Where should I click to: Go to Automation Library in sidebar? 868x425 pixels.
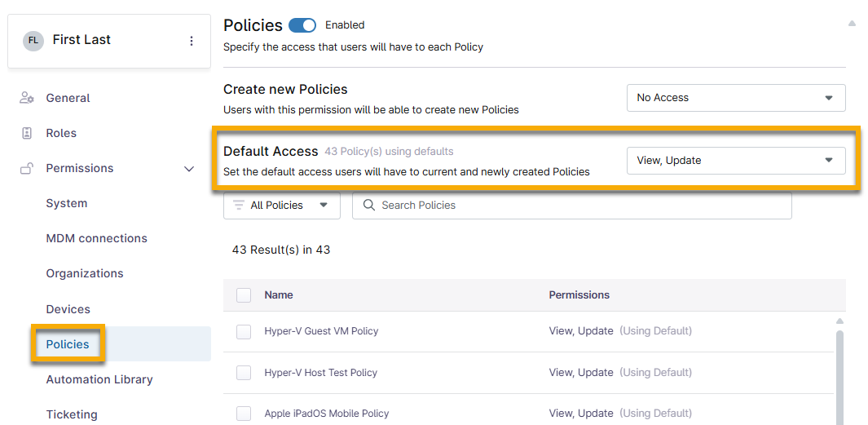coord(99,379)
